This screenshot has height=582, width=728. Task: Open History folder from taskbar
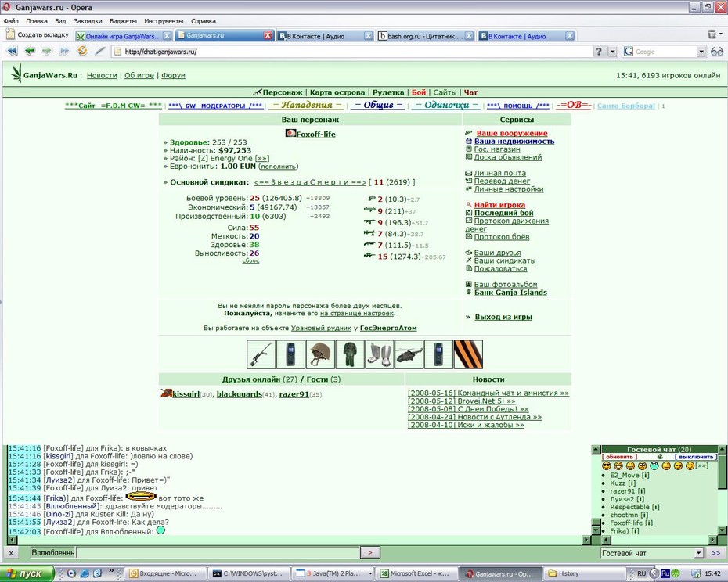(x=584, y=573)
